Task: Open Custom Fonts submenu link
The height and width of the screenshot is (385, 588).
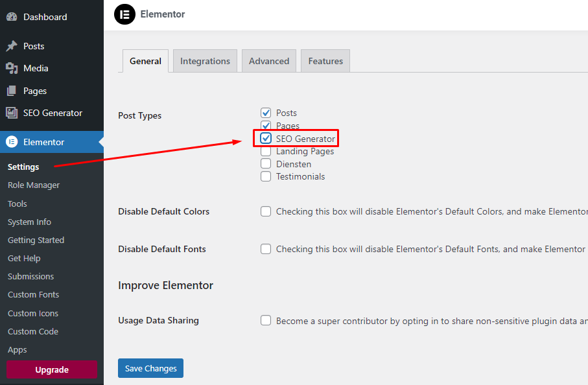Action: pos(33,295)
